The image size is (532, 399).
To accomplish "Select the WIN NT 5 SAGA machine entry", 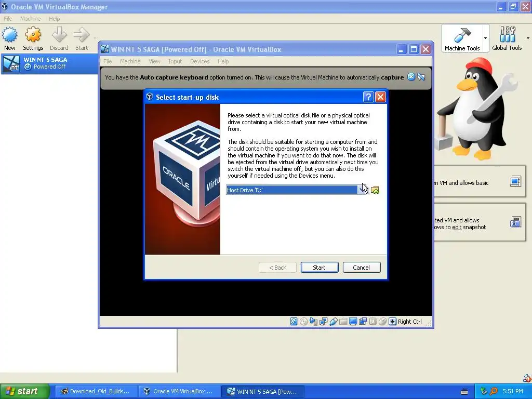I will [49, 63].
